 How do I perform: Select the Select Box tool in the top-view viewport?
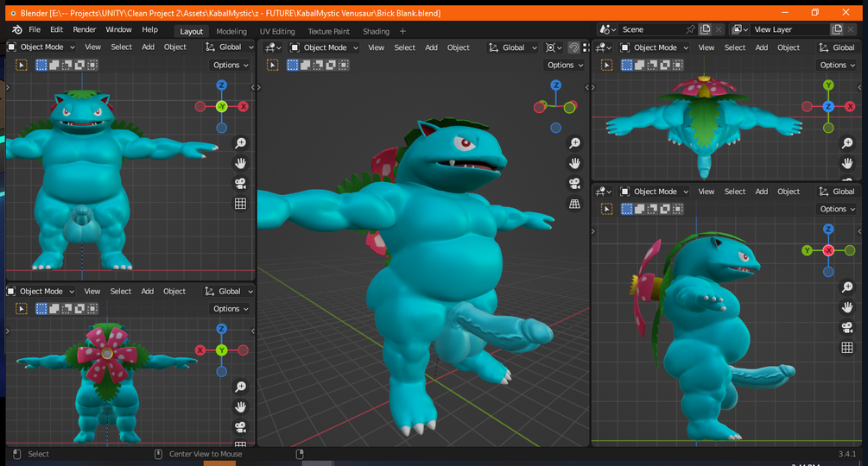(606, 66)
